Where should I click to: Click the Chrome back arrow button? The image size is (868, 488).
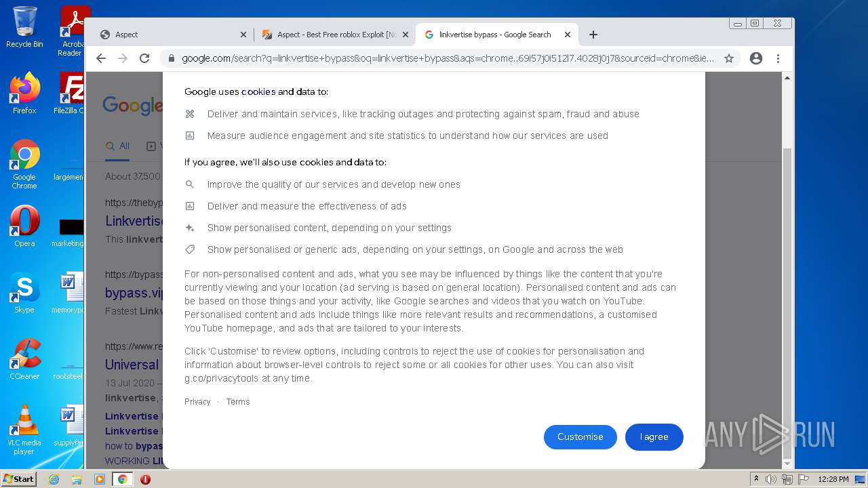click(101, 58)
